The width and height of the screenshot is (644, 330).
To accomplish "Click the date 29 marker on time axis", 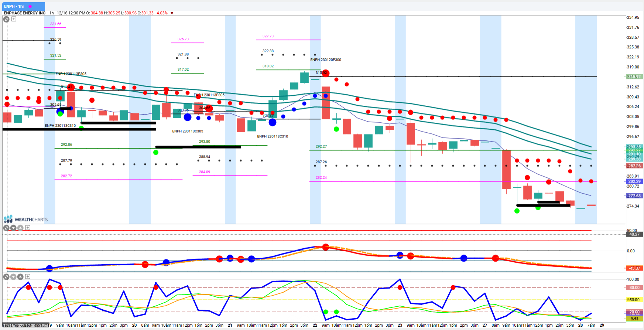I will click(602, 325).
